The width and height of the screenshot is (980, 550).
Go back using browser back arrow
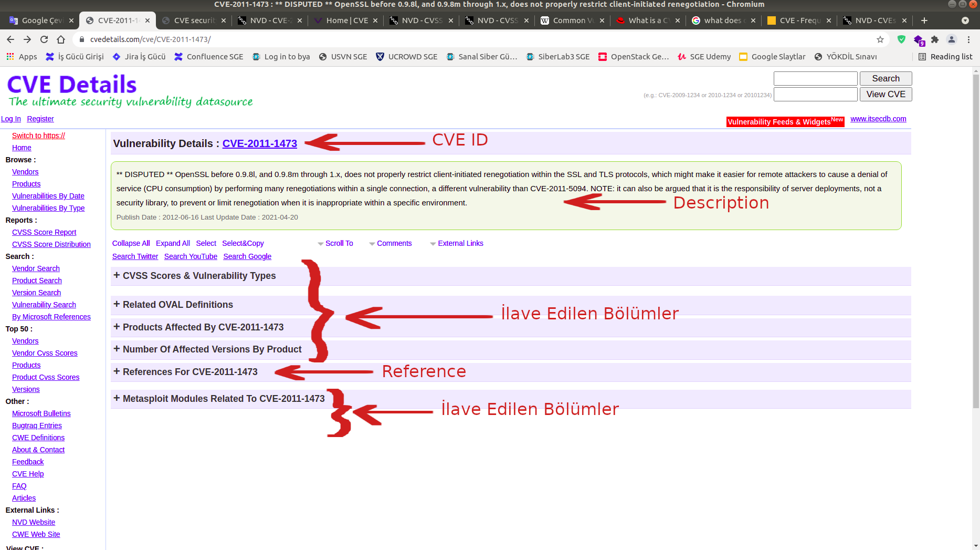click(x=10, y=39)
